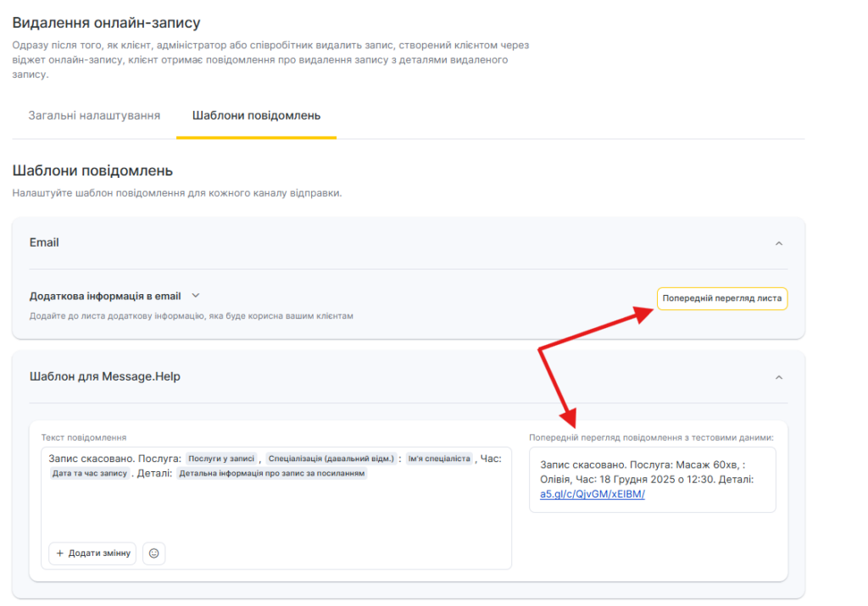
Task: Click the 'Шаблон для Message.Help' header title
Action: [104, 376]
